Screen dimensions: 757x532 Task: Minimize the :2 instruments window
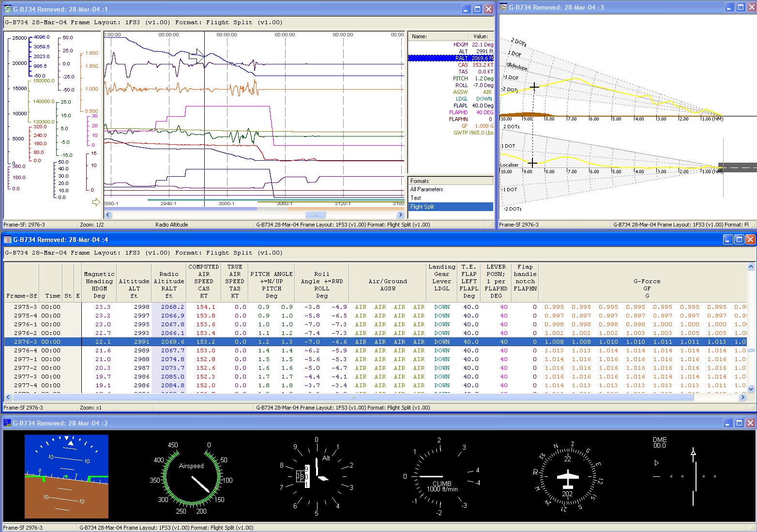[728, 423]
